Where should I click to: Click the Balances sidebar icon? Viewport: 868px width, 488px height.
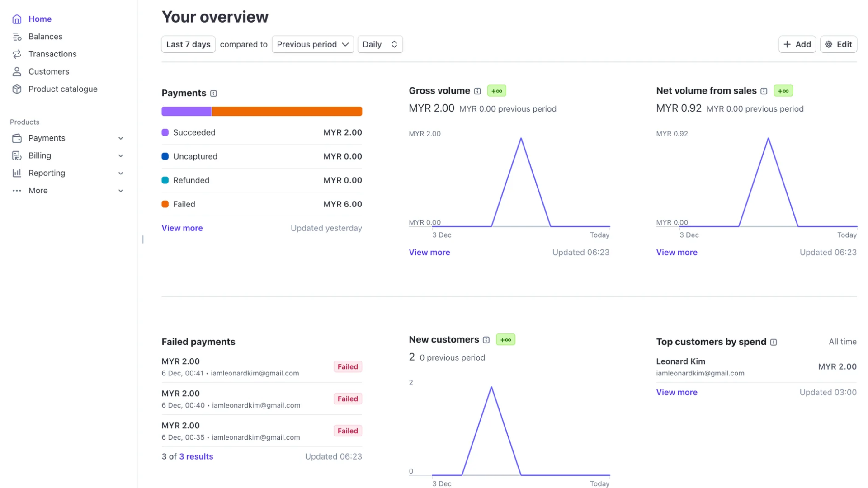coord(17,37)
